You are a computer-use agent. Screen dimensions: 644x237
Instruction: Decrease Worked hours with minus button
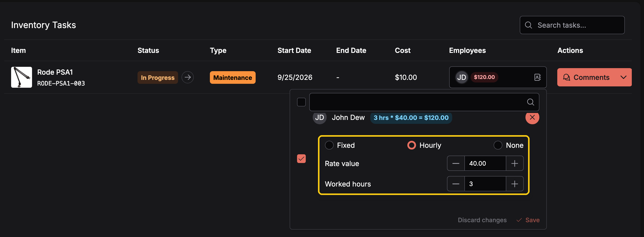click(456, 184)
